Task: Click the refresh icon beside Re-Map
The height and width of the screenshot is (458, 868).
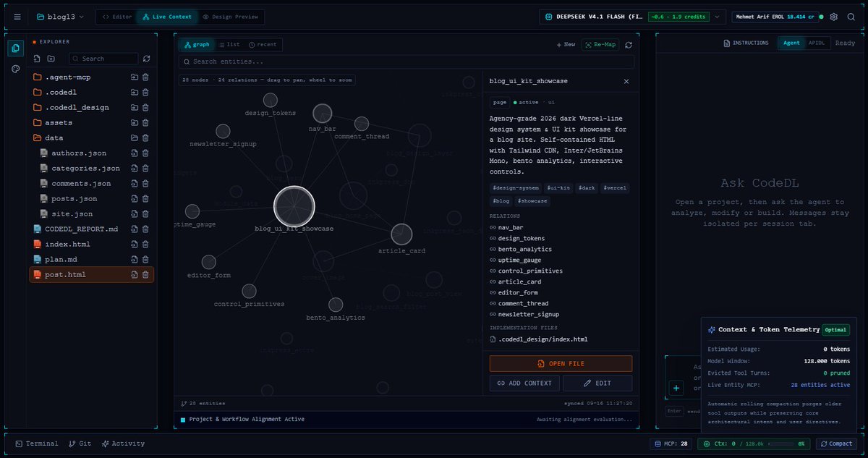Action: point(629,44)
